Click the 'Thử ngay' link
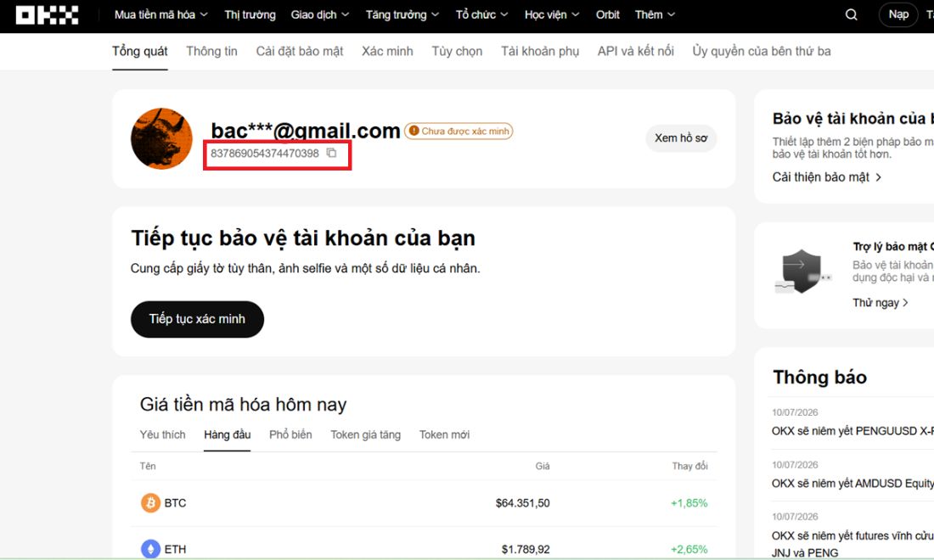The width and height of the screenshot is (934, 560). point(881,302)
